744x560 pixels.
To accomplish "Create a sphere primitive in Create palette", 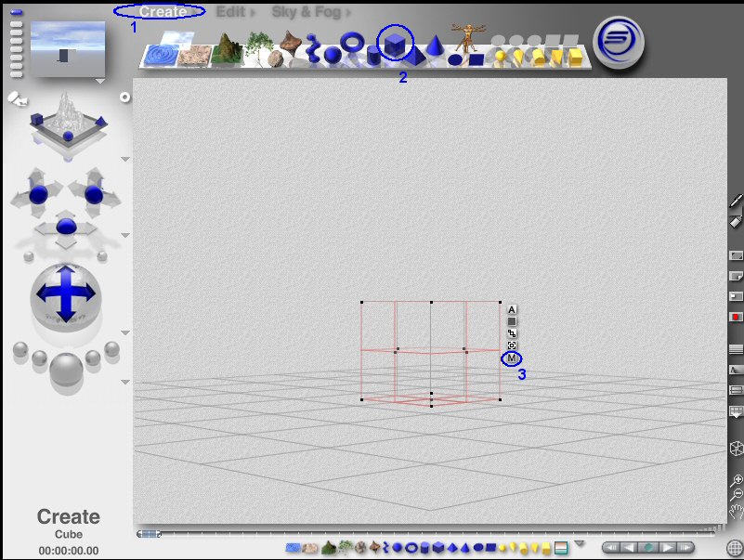I will click(333, 55).
